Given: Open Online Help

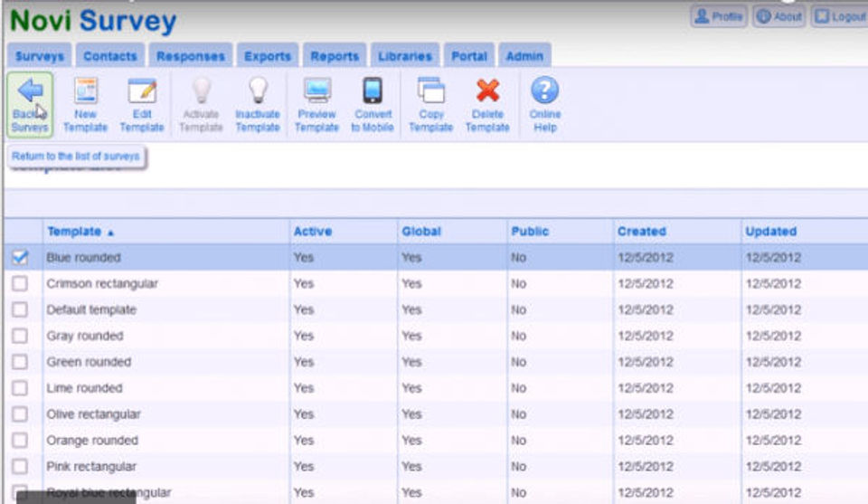Looking at the screenshot, I should pyautogui.click(x=544, y=105).
